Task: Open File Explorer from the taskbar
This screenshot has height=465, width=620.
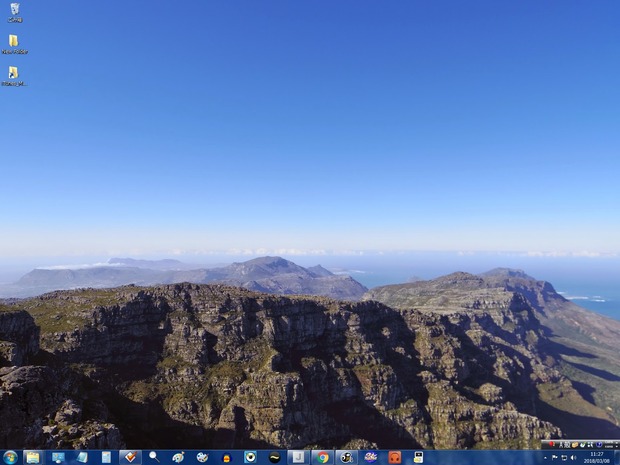Action: pos(33,457)
